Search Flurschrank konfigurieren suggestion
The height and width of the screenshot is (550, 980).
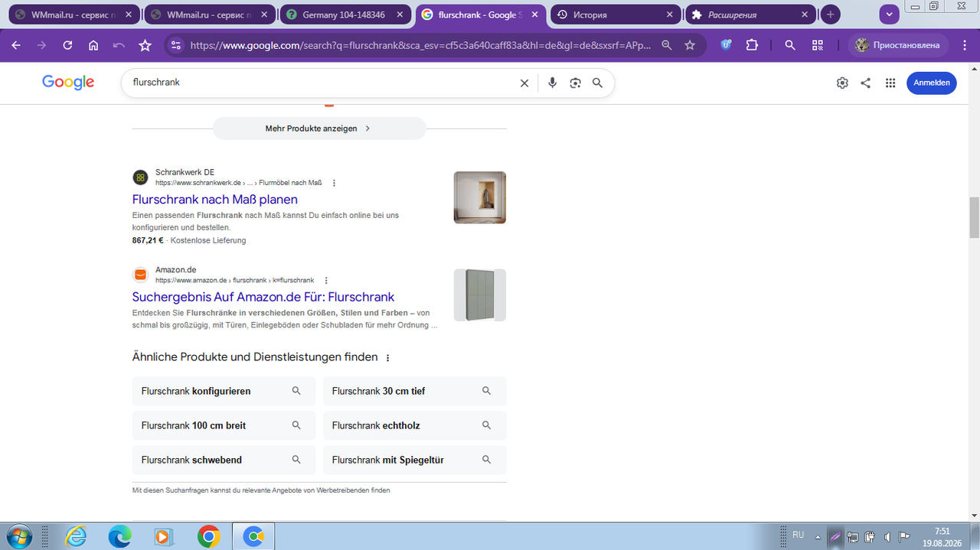224,391
